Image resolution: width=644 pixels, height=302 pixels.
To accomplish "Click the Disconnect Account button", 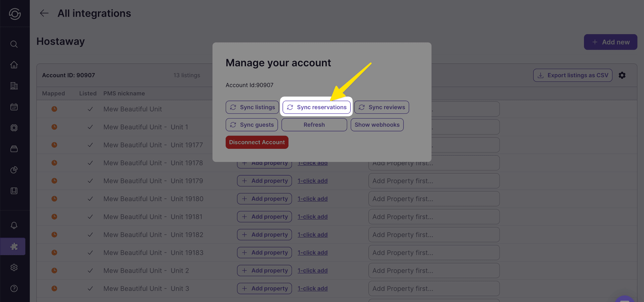I will pyautogui.click(x=257, y=142).
